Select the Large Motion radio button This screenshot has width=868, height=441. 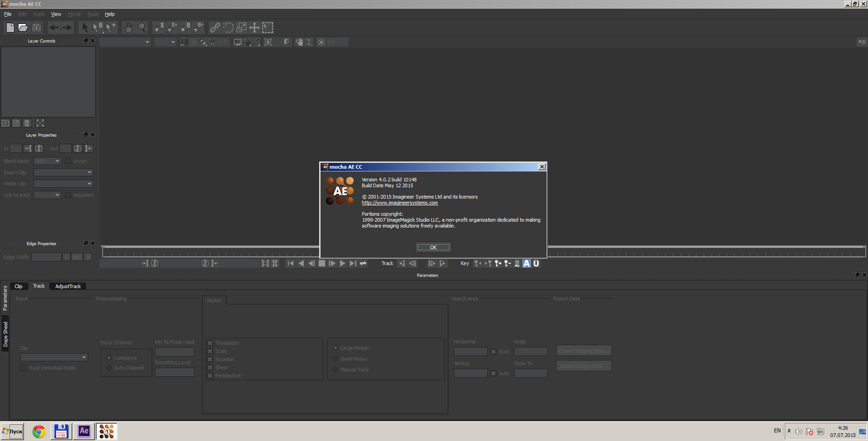[335, 348]
